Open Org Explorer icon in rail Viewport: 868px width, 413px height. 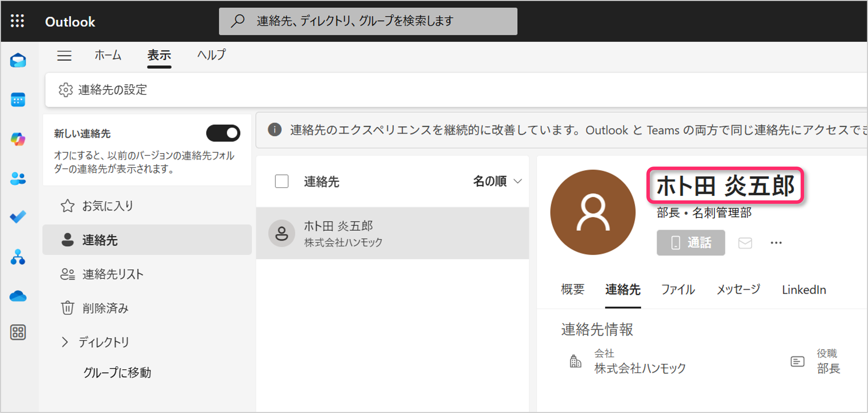click(x=18, y=257)
